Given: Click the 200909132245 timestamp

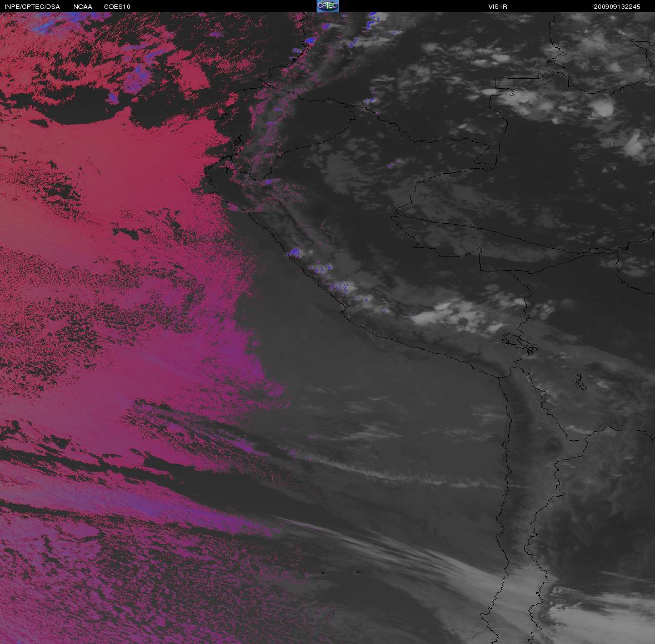Looking at the screenshot, I should coord(617,7).
